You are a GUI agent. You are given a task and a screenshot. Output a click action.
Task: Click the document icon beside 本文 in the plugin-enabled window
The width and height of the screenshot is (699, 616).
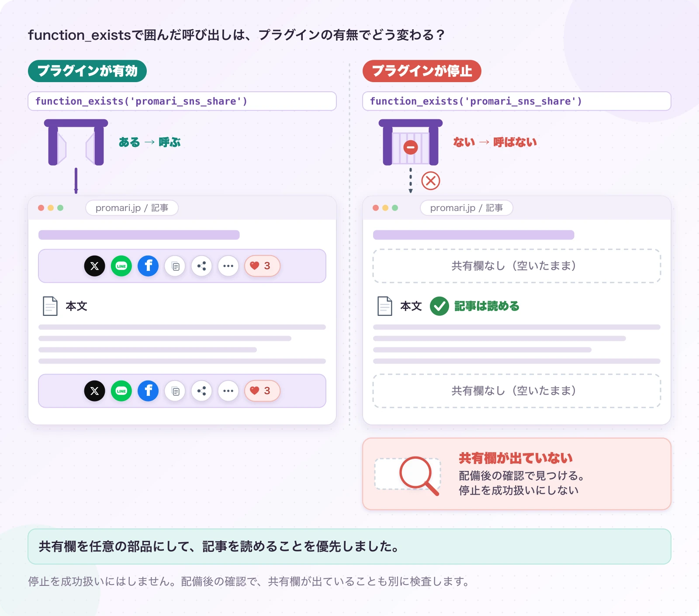pos(50,306)
